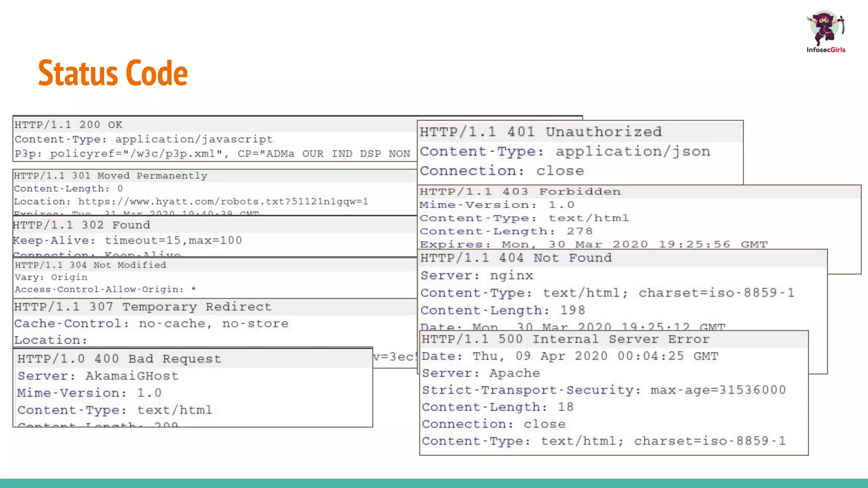Image resolution: width=868 pixels, height=488 pixels.
Task: Click the 403 Forbidden status line
Action: [x=520, y=191]
